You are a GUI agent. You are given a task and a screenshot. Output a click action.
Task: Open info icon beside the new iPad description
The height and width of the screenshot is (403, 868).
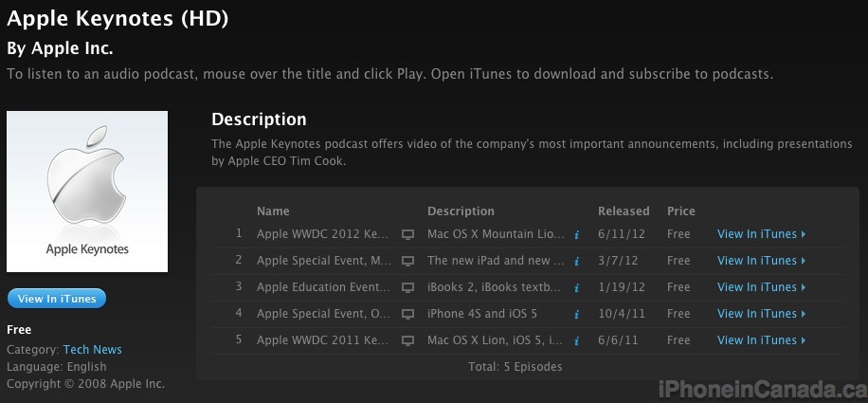[576, 262]
